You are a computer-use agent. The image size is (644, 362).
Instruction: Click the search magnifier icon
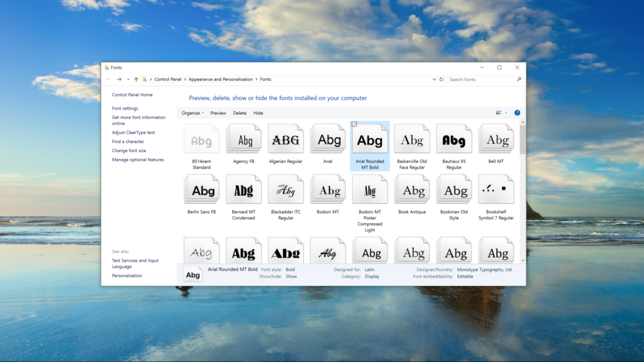point(519,79)
